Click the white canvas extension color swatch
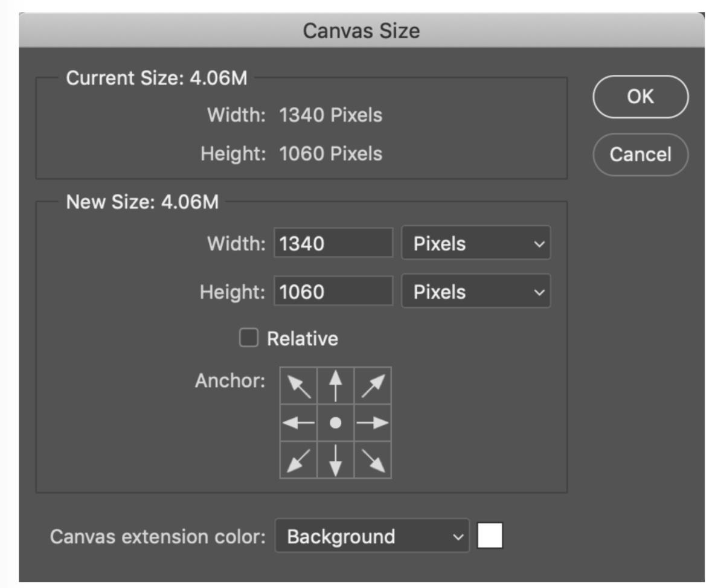The width and height of the screenshot is (715, 588). click(x=490, y=536)
